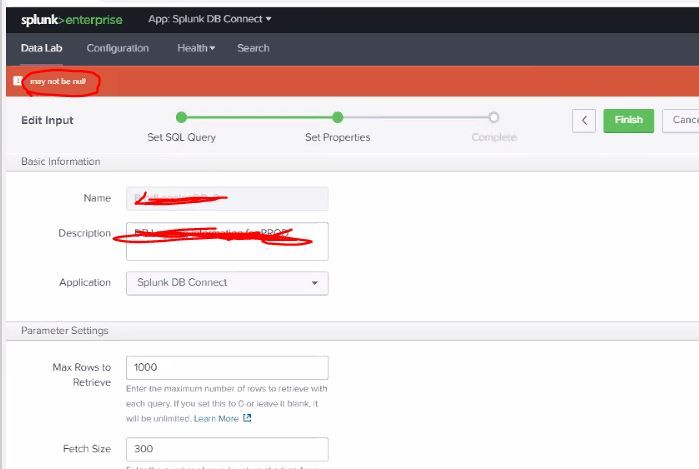Click the back arrow button beside Finish
This screenshot has width=699, height=469.
coord(584,120)
